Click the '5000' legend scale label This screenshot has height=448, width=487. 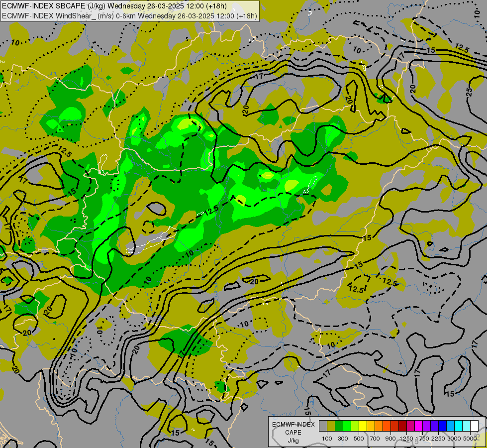[x=470, y=439]
